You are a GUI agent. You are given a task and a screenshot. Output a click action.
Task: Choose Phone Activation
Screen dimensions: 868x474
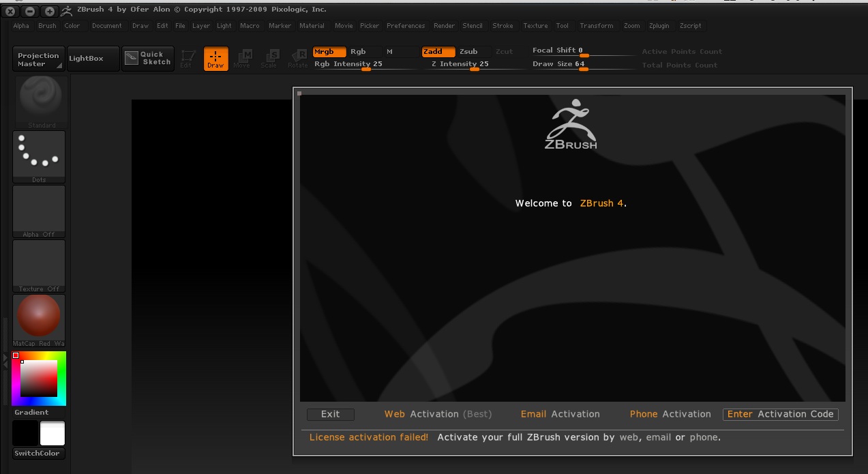(x=670, y=414)
